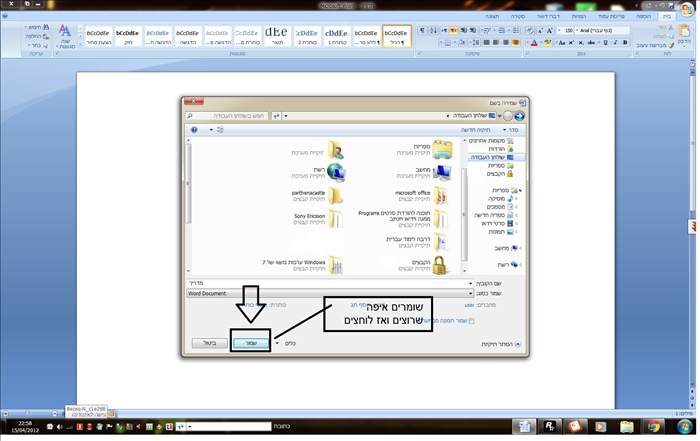This screenshot has width=700, height=441.
Task: Click the Back arrow in Save dialog
Action: tap(519, 116)
